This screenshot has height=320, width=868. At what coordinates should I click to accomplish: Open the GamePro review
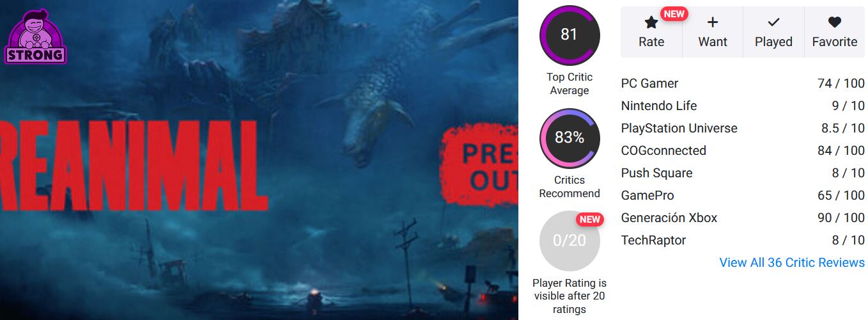click(x=647, y=195)
